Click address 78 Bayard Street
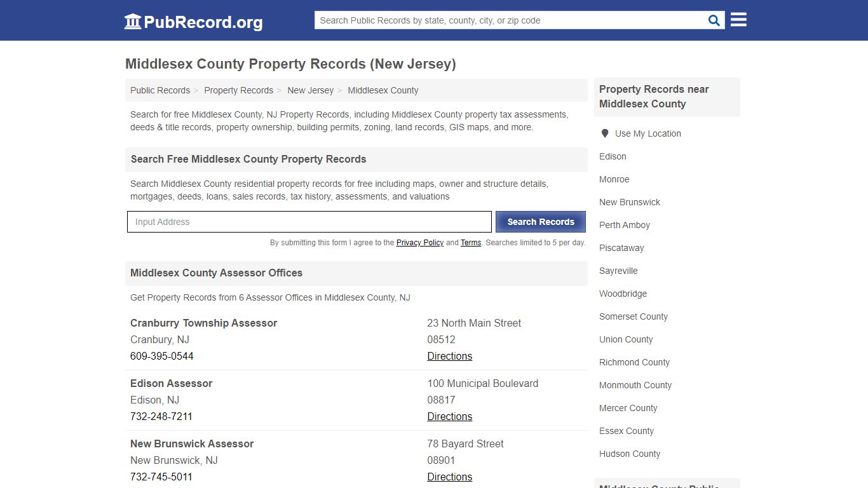This screenshot has height=488, width=868. [466, 444]
